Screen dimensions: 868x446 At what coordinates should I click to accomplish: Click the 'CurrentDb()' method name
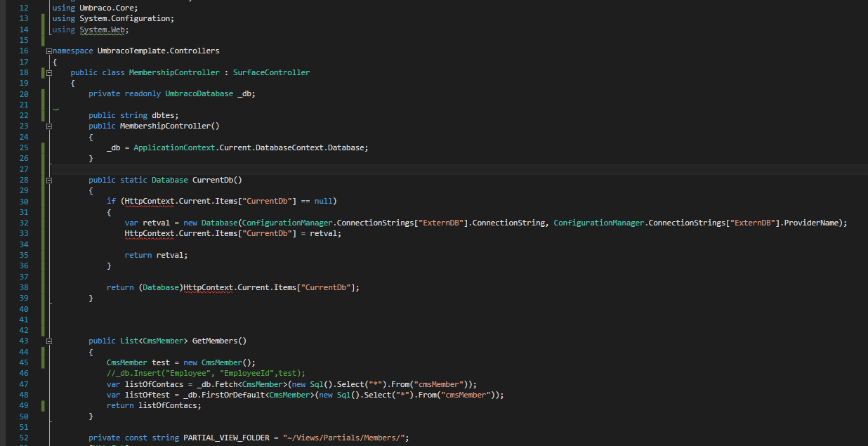[x=217, y=180]
